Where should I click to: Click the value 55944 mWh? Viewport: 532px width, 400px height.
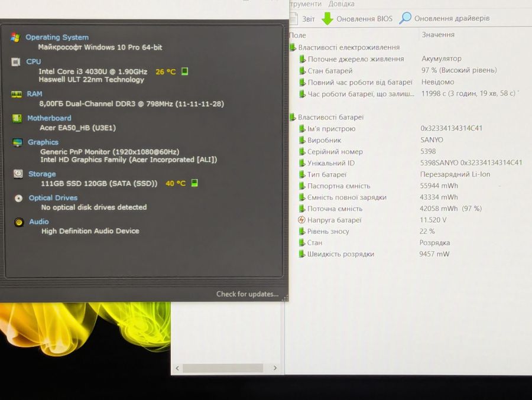[439, 186]
